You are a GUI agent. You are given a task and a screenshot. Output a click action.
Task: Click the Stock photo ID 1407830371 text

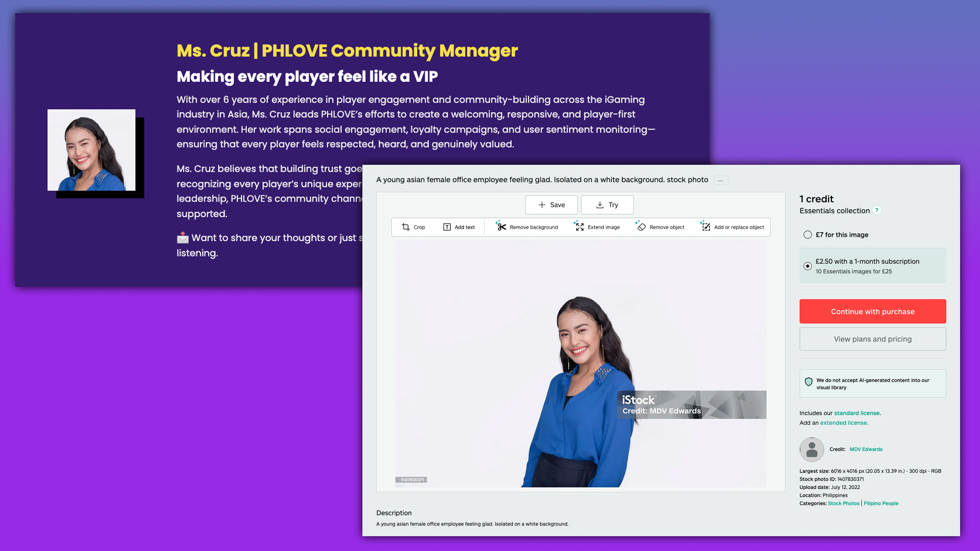pyautogui.click(x=831, y=479)
